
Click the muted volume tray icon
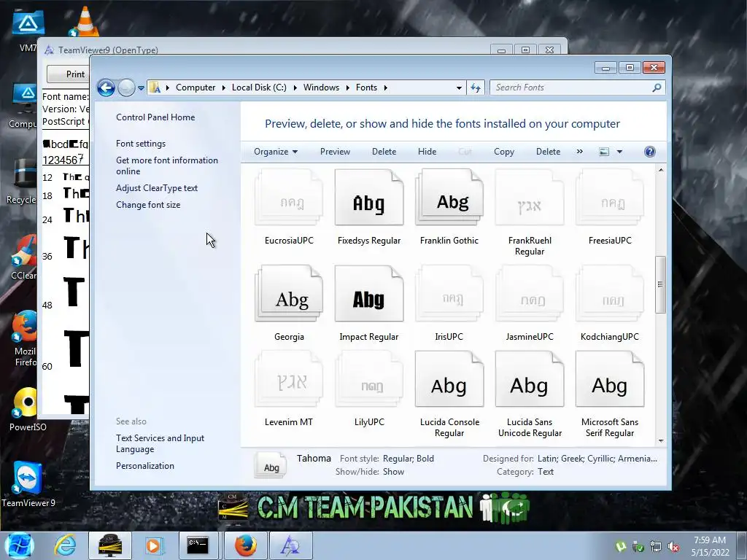coord(673,547)
